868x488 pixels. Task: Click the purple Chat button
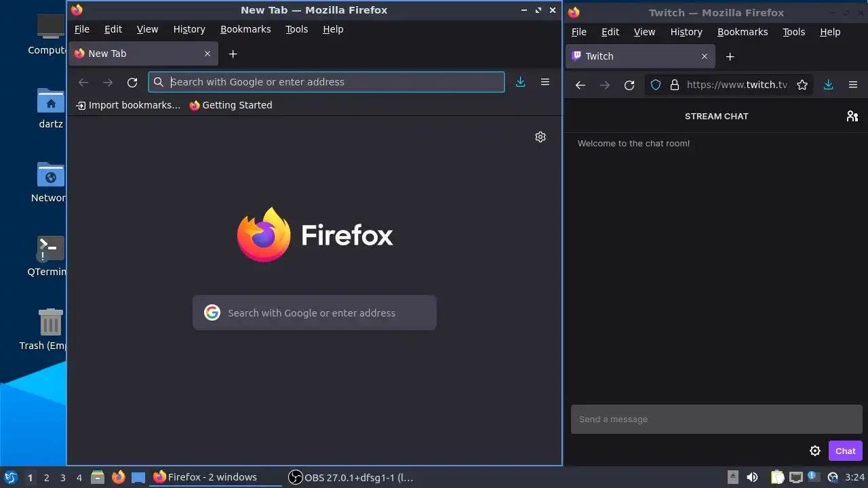tap(845, 451)
